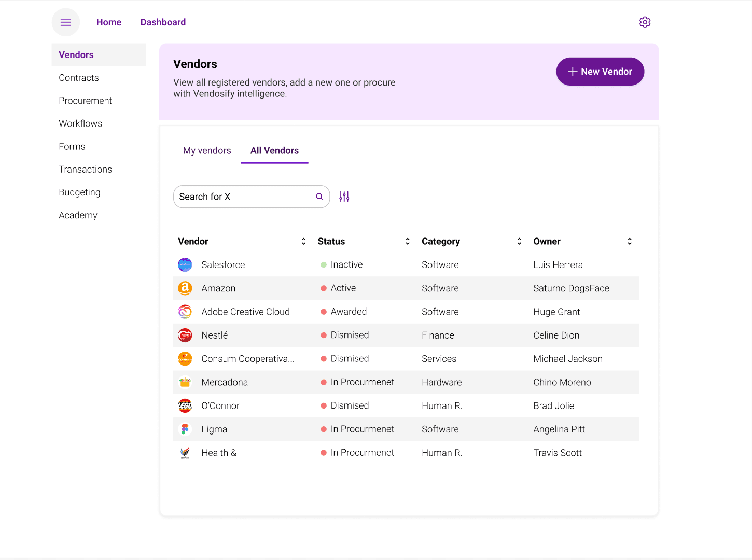The image size is (752, 560).
Task: Open the Adobe Creative Cloud name
Action: tap(245, 312)
